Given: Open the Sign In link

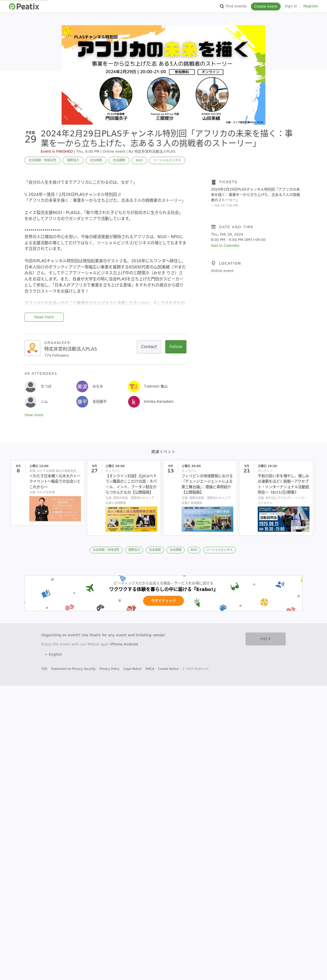Looking at the screenshot, I should pos(291,6).
